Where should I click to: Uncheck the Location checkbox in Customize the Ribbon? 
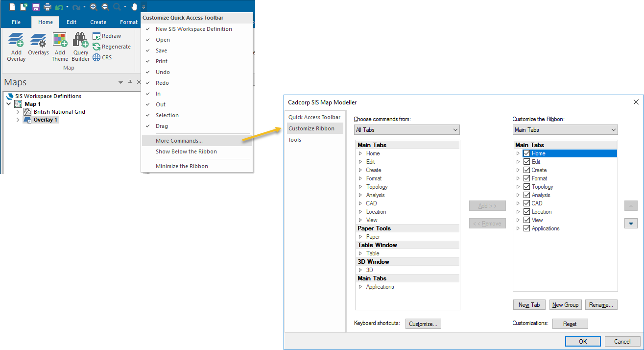[526, 212]
